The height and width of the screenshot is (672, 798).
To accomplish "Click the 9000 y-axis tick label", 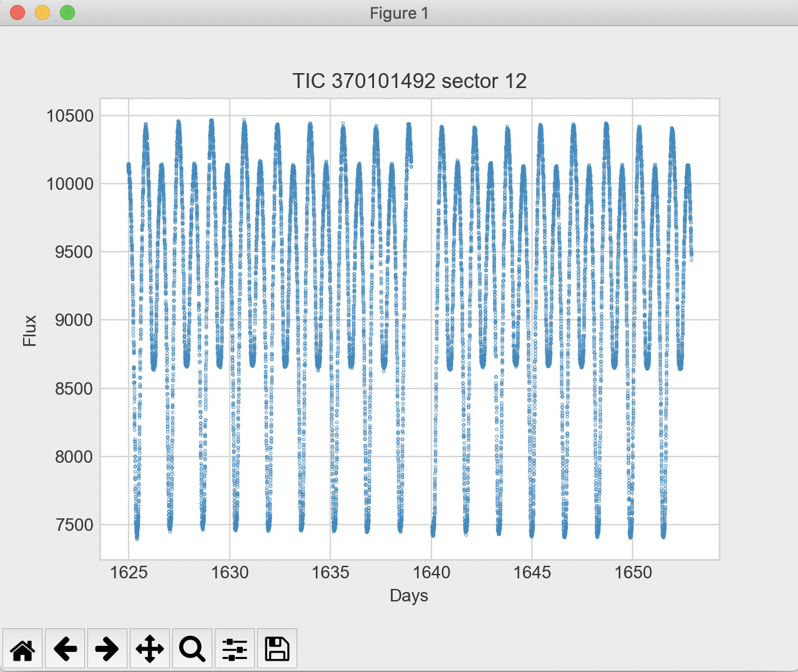I will coord(74,320).
